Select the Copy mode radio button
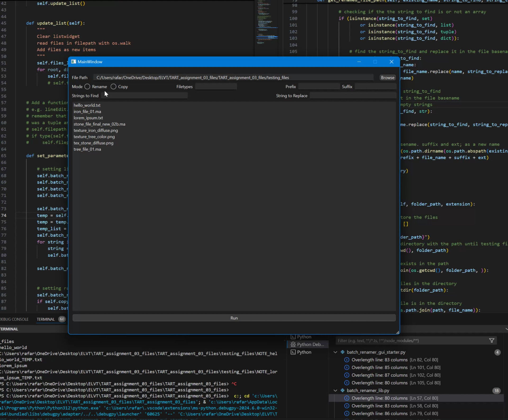508x420 pixels. pos(114,87)
